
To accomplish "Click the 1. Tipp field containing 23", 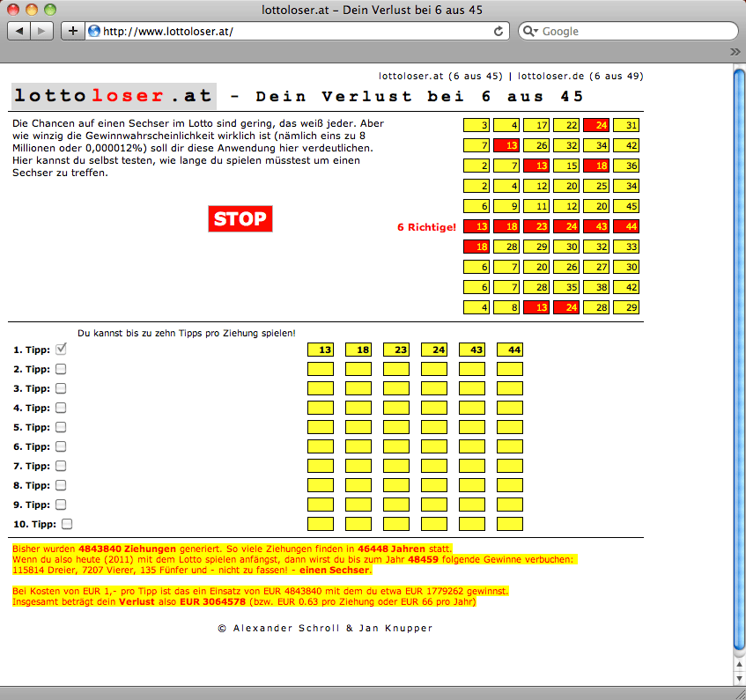I will [396, 350].
